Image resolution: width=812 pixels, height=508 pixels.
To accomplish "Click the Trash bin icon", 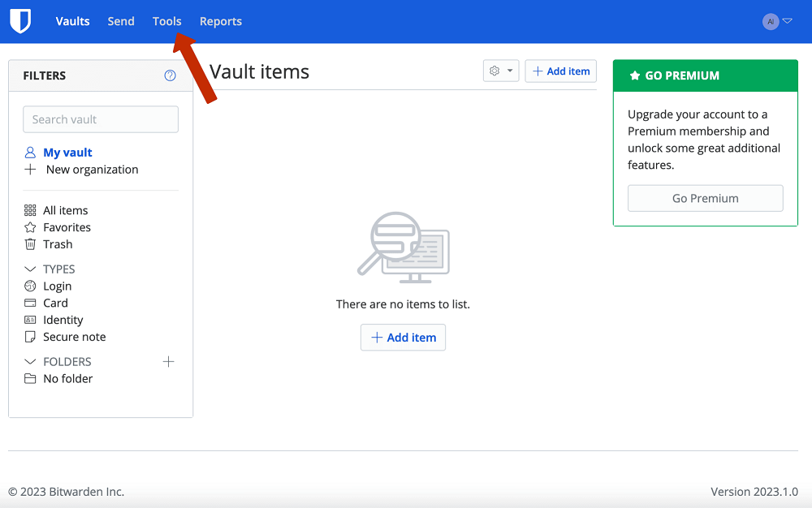I will coord(30,244).
